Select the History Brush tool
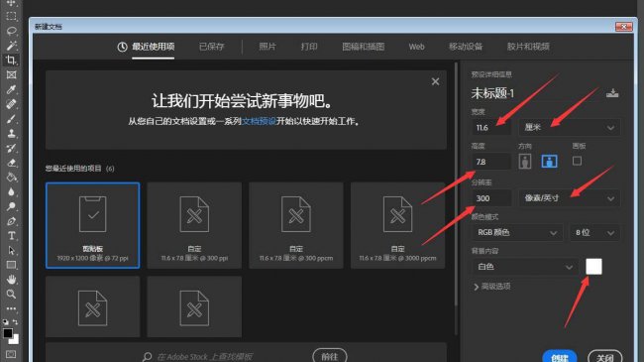 [11, 148]
